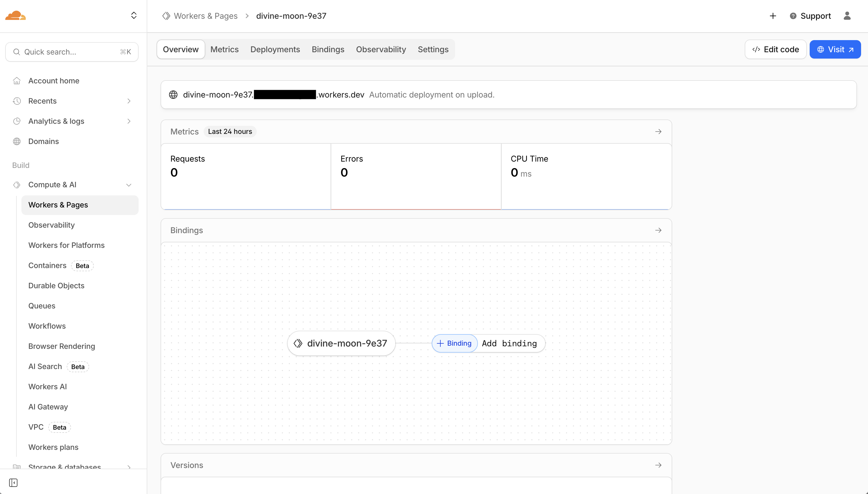This screenshot has height=494, width=868.
Task: Click Add binding in the bindings graph
Action: pyautogui.click(x=510, y=343)
